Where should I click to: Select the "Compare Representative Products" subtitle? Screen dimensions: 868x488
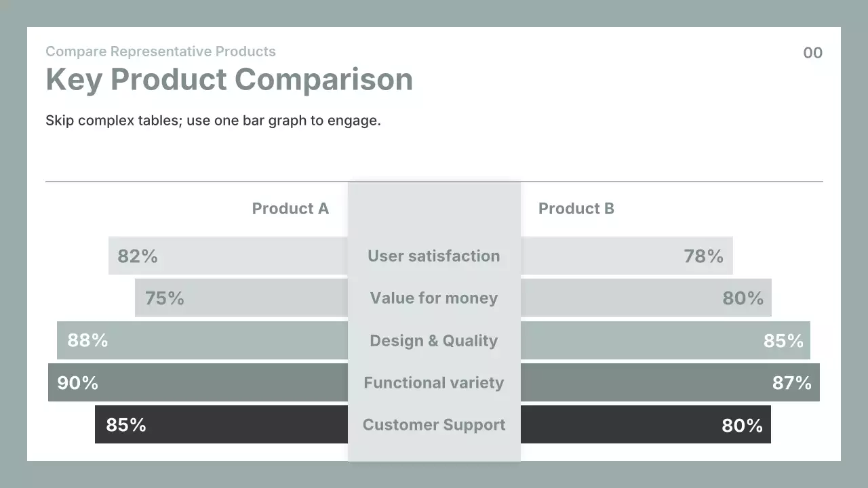tap(161, 52)
